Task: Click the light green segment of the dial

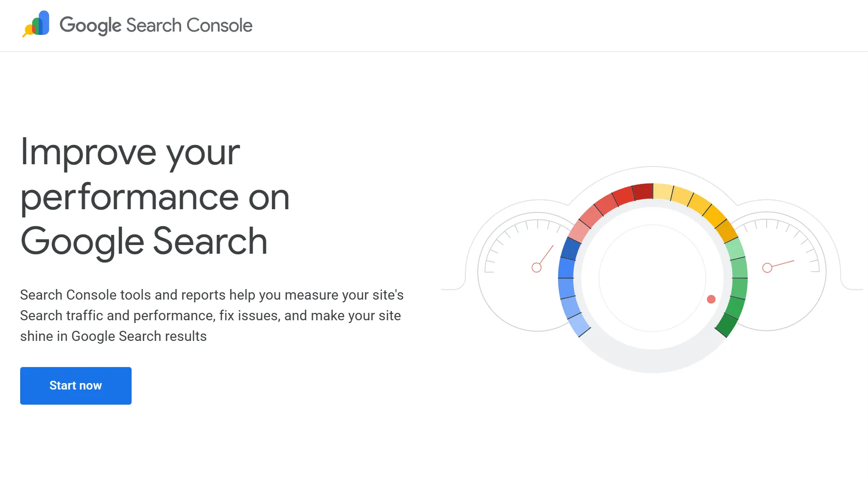Action: tap(735, 249)
